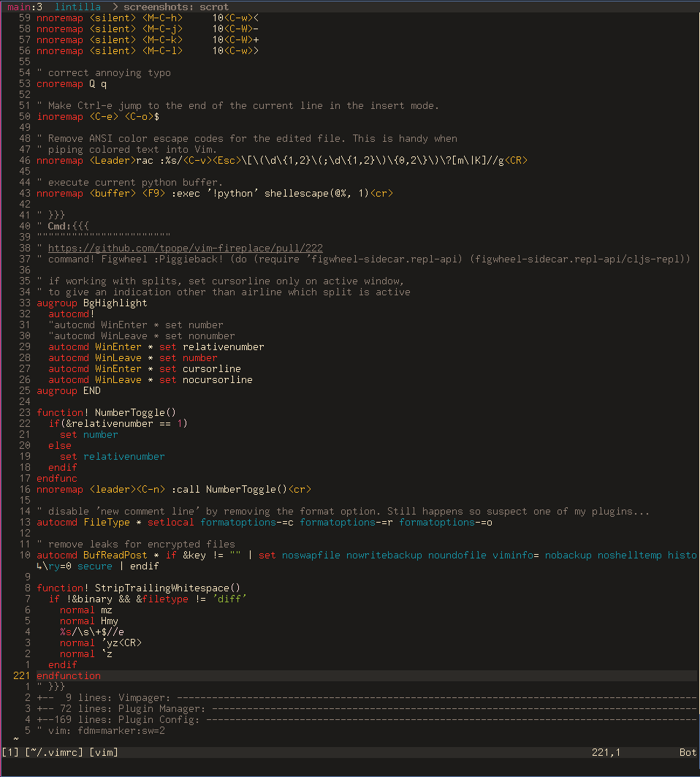Click the commented 'autocmd WinLeave * set nonumber'
The image size is (700, 777).
142,336
